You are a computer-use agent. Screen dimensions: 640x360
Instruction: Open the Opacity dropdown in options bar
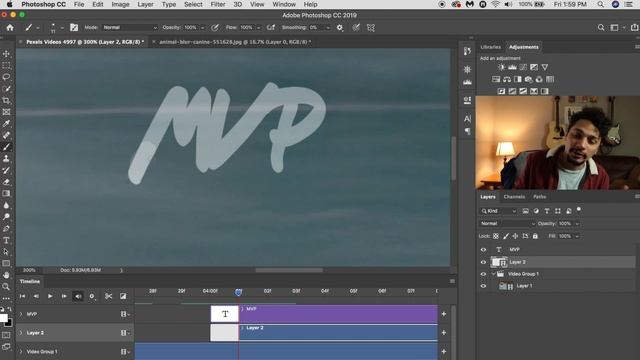pos(202,27)
